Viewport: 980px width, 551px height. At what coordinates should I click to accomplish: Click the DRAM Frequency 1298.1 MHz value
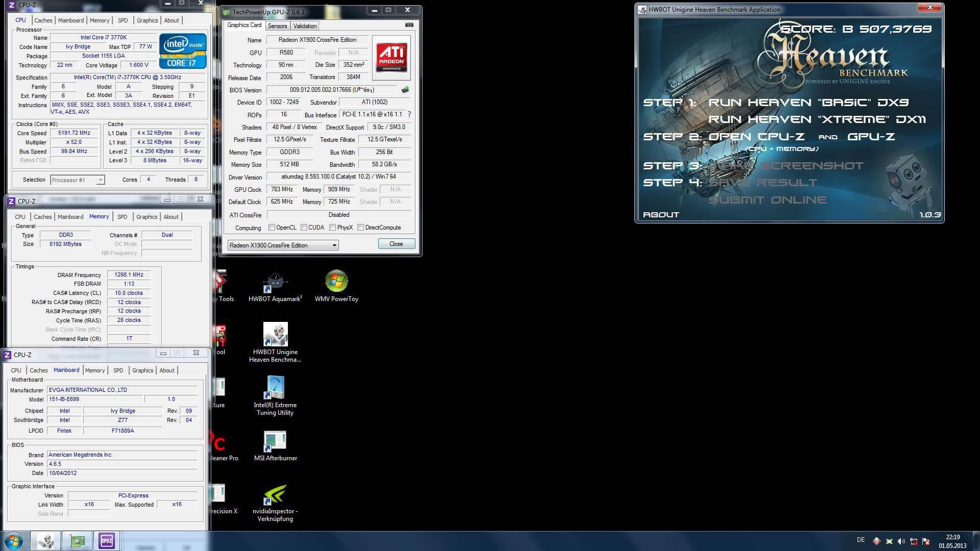click(129, 274)
